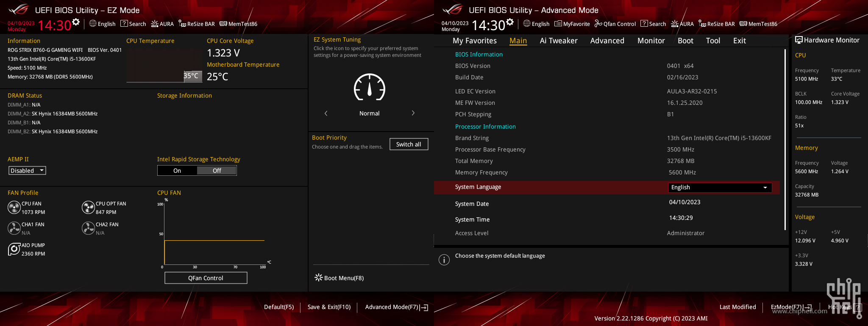The height and width of the screenshot is (326, 868).
Task: Click the EZ System Tuning gauge icon
Action: point(370,87)
